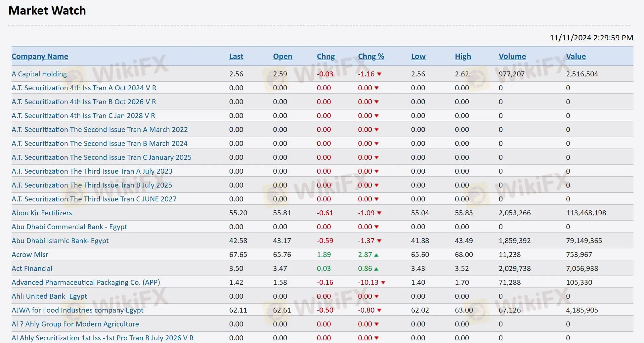Sort by Low column header
The height and width of the screenshot is (343, 644).
418,57
